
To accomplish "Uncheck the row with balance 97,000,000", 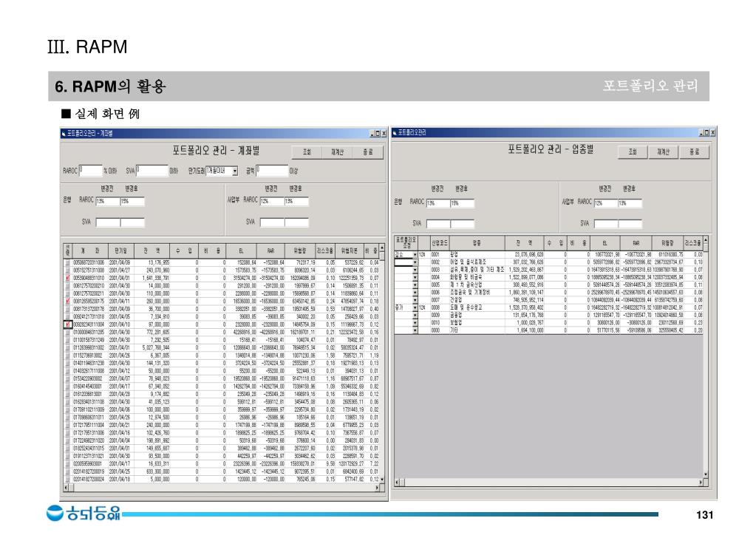I will [68, 325].
